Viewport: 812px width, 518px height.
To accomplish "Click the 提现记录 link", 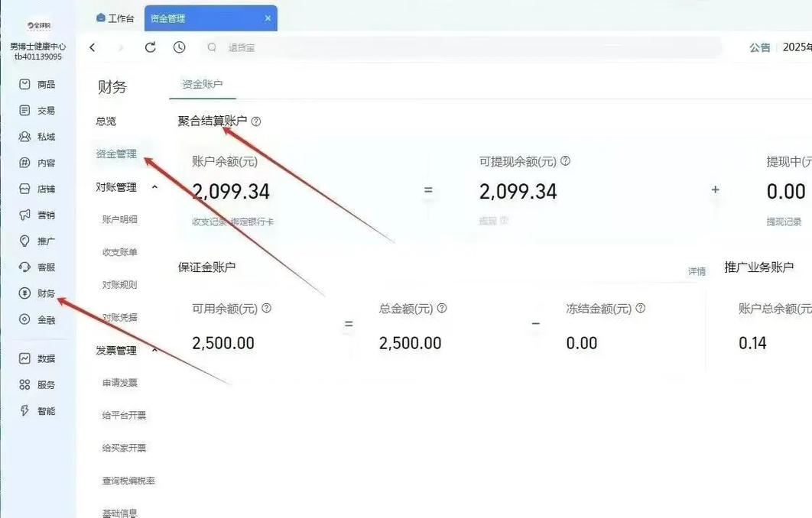I will coord(785,221).
